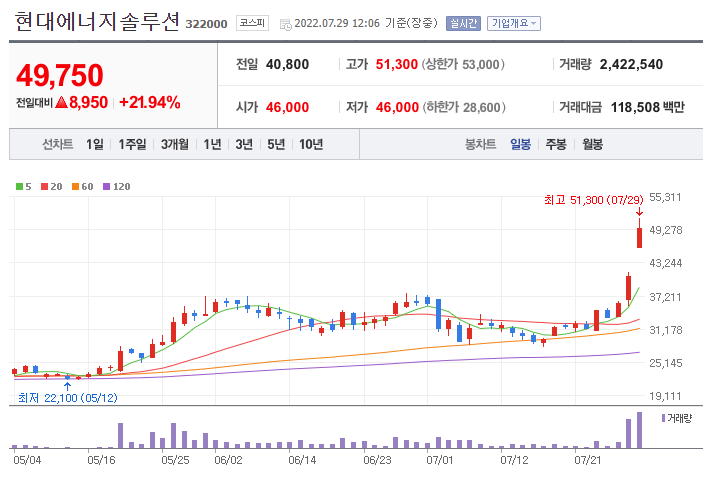Click the 19,111 price axis label
Viewport: 703px width, 479px height.
pos(665,396)
